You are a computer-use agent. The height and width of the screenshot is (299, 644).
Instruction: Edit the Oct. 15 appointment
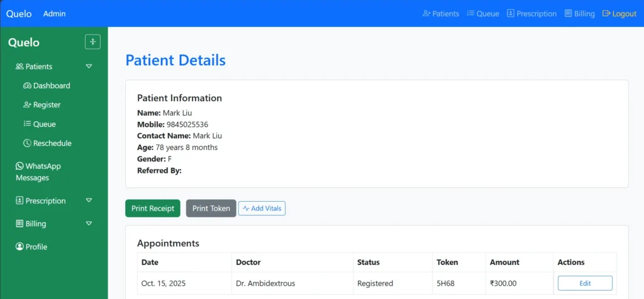(x=584, y=283)
